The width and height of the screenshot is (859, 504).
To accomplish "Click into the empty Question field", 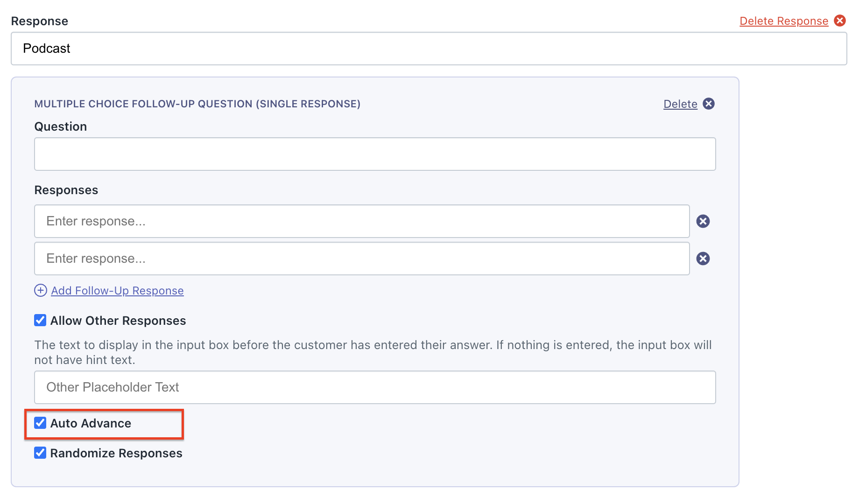I will [x=375, y=154].
